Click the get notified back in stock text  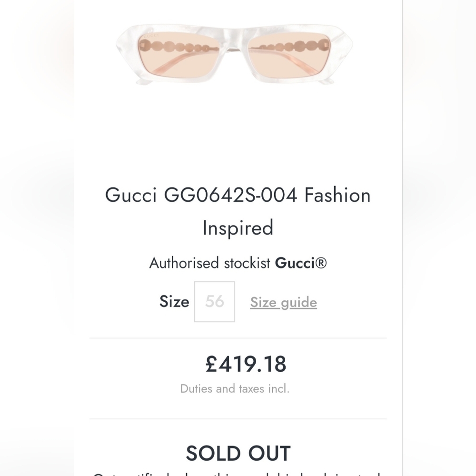tap(238, 474)
